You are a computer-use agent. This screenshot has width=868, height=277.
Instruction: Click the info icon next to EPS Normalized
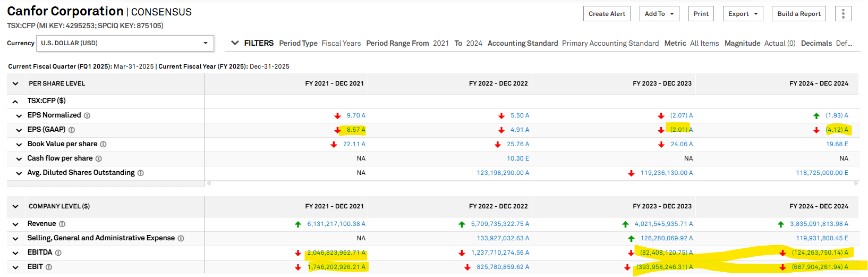pos(87,115)
